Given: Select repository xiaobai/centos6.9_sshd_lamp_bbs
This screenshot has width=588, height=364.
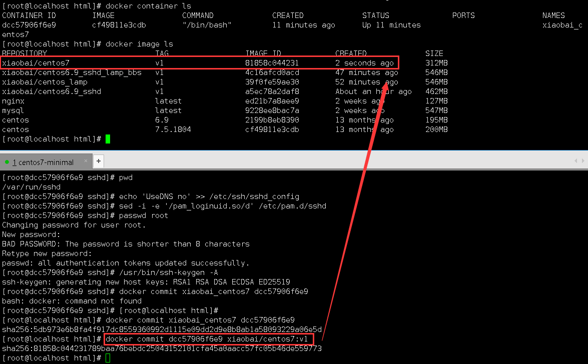Looking at the screenshot, I should 72,72.
